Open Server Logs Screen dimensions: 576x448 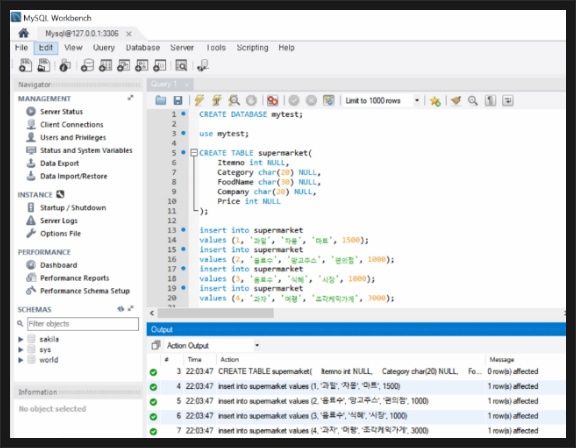58,221
